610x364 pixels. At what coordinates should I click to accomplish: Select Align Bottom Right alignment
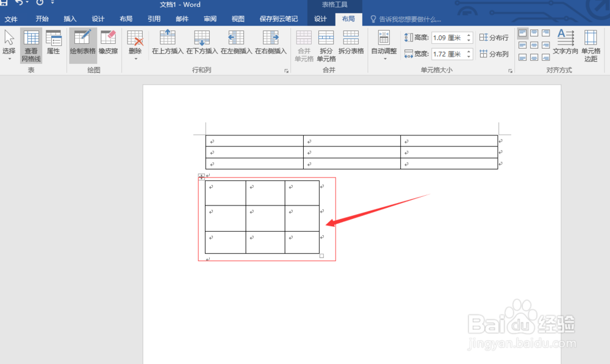pos(546,57)
